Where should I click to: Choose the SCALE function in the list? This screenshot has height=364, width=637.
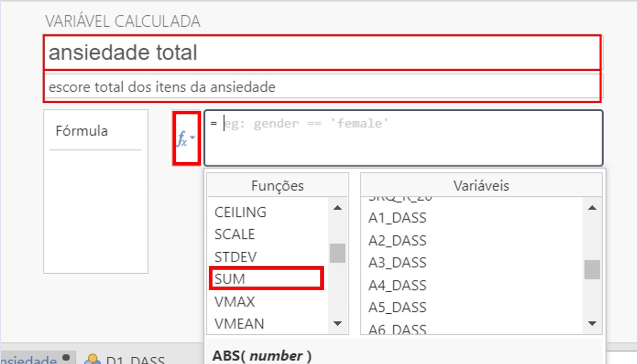point(235,234)
